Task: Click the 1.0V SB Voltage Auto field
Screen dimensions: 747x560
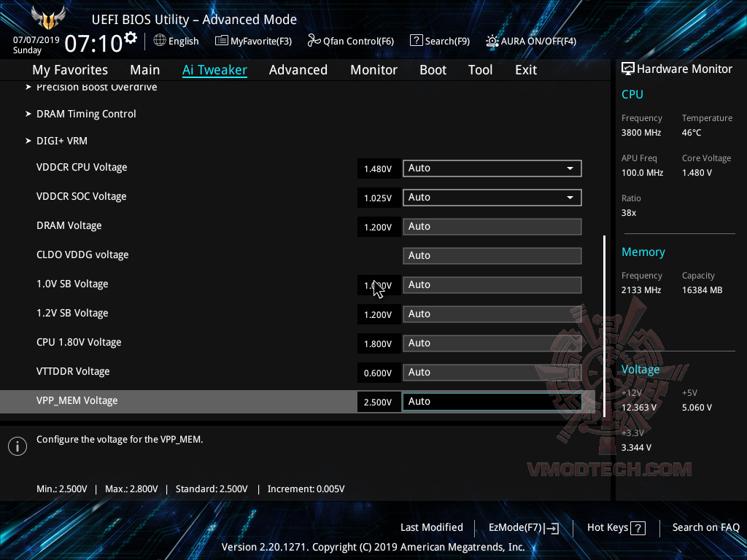Action: click(492, 285)
